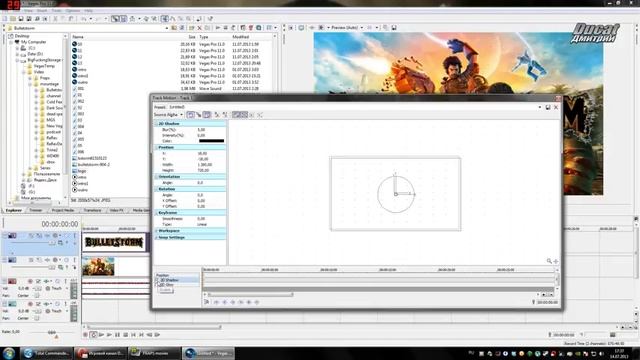The width and height of the screenshot is (640, 360).
Task: Collapse the Position property section
Action: tap(156, 147)
